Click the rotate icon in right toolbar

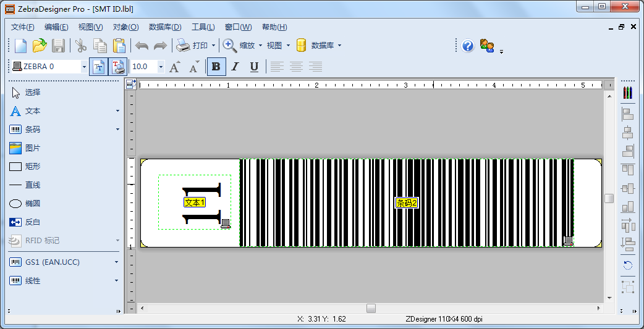[628, 265]
